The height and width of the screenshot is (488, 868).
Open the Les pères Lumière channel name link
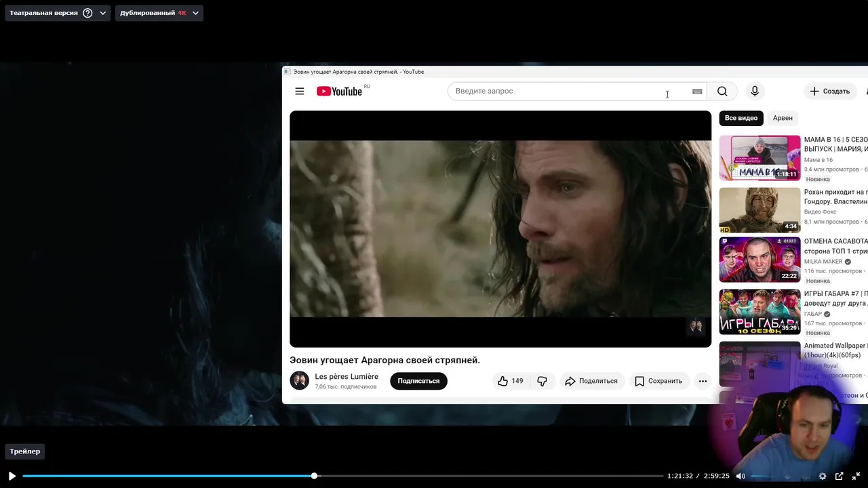(x=347, y=376)
